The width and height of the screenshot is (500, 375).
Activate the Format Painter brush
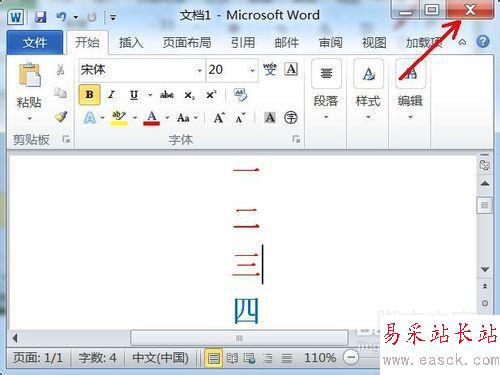click(61, 116)
